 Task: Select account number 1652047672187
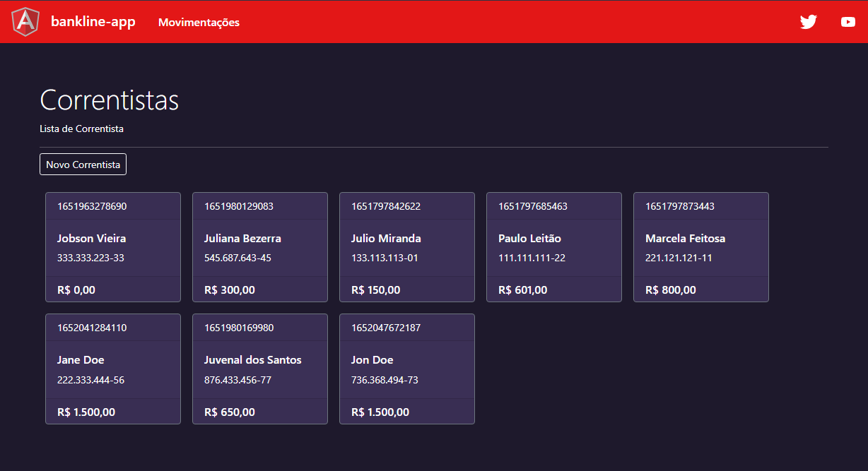click(386, 328)
